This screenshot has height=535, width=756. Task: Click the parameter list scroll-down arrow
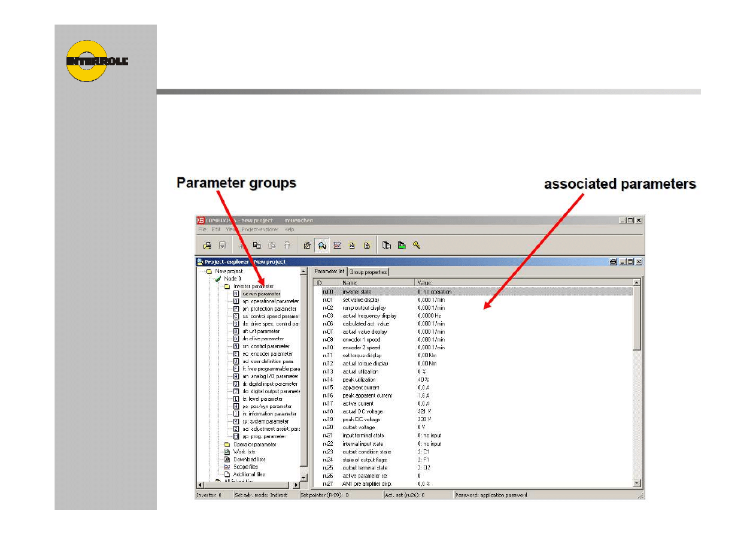click(x=636, y=483)
